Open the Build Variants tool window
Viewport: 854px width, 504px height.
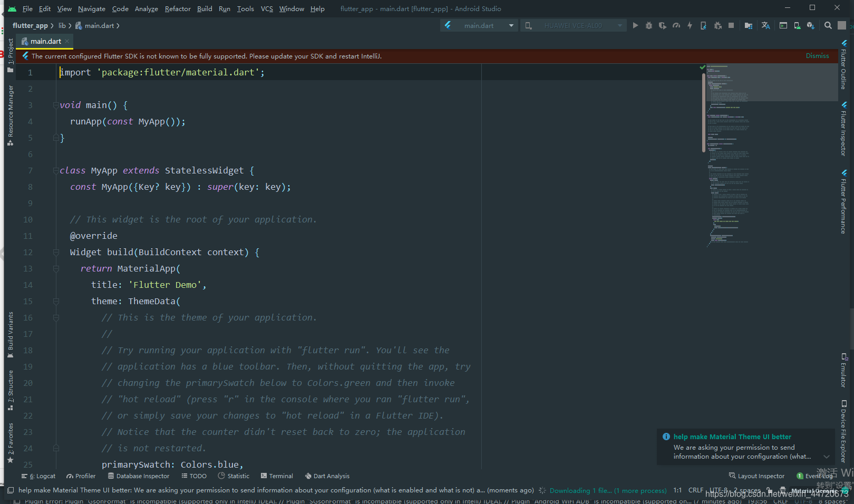(10, 335)
